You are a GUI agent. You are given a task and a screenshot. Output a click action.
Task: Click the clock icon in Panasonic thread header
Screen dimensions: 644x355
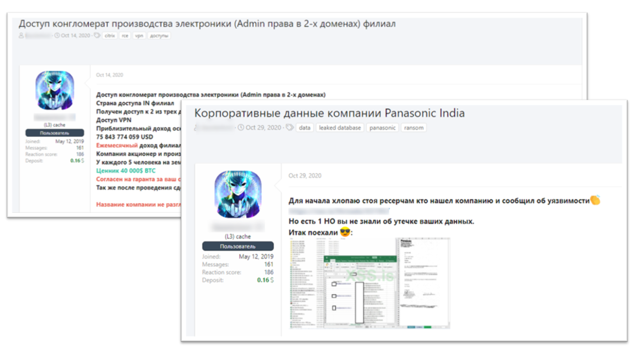[241, 127]
